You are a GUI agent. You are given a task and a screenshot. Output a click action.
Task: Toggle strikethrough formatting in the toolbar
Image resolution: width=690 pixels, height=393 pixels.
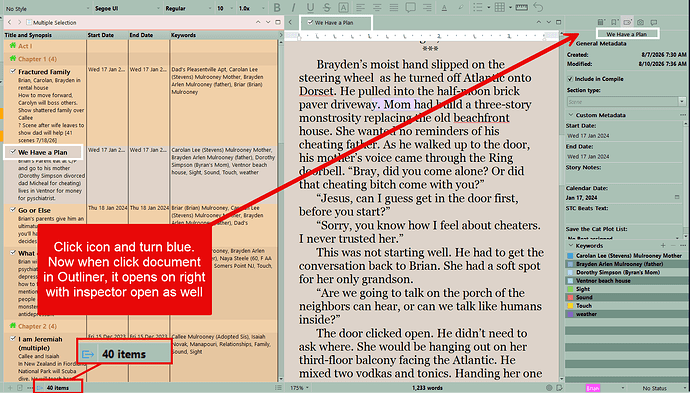[327, 7]
